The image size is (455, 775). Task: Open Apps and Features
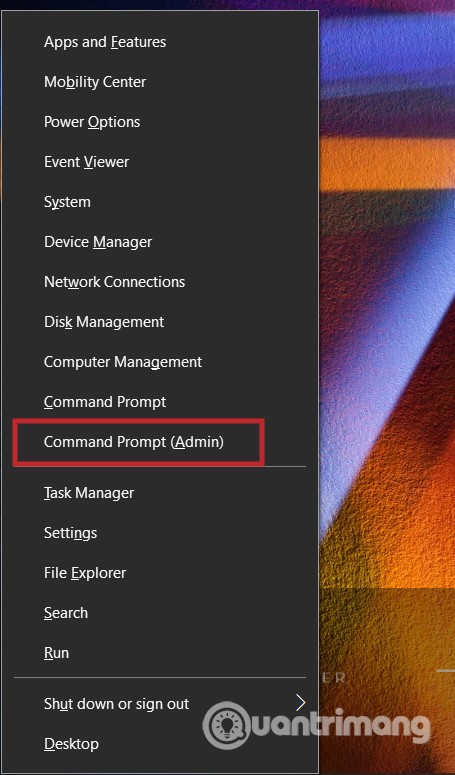click(x=160, y=42)
